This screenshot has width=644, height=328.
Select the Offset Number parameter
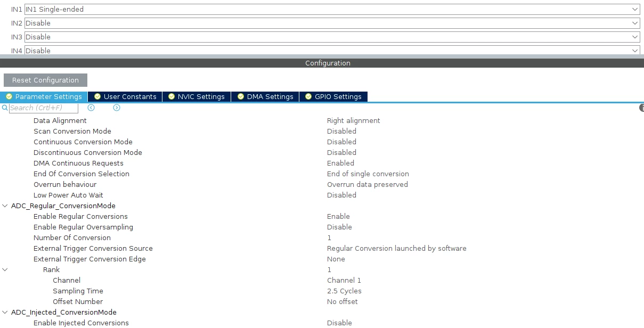pyautogui.click(x=78, y=301)
